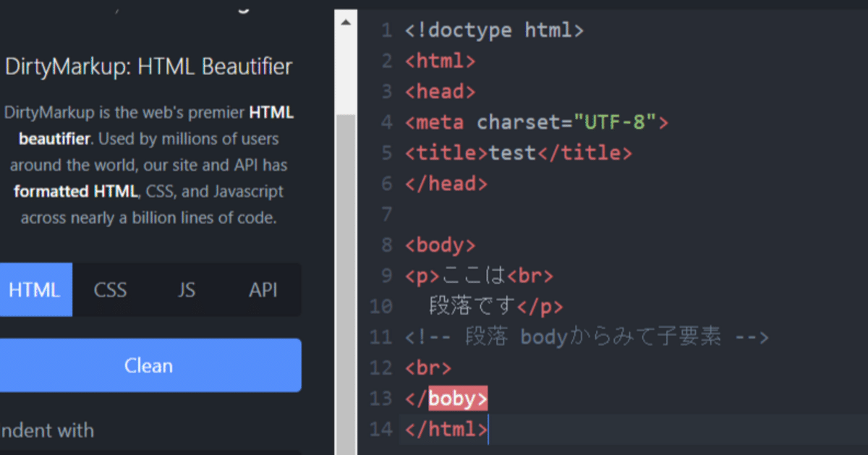Click the meta charset="UTF-8" line
Viewport: 868px width, 455px height.
[537, 122]
